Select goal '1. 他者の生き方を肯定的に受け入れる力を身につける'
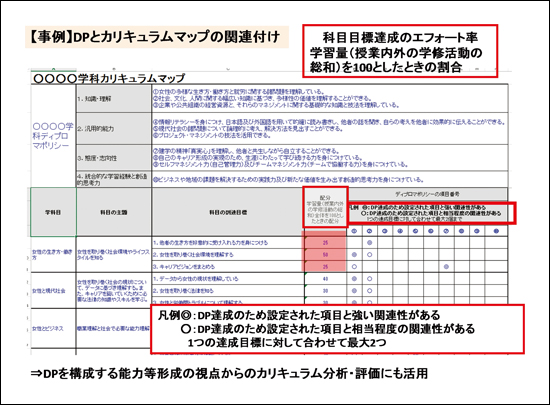This screenshot has width=550, height=405. tap(228, 243)
